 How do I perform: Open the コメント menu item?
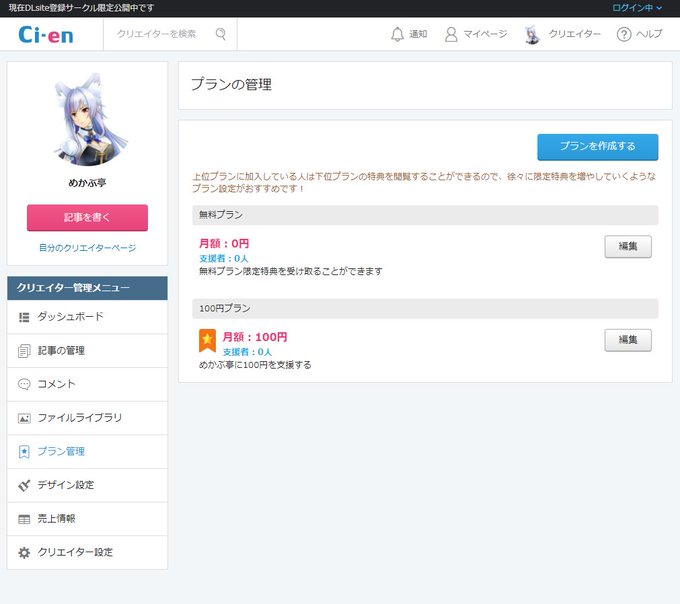[87, 384]
